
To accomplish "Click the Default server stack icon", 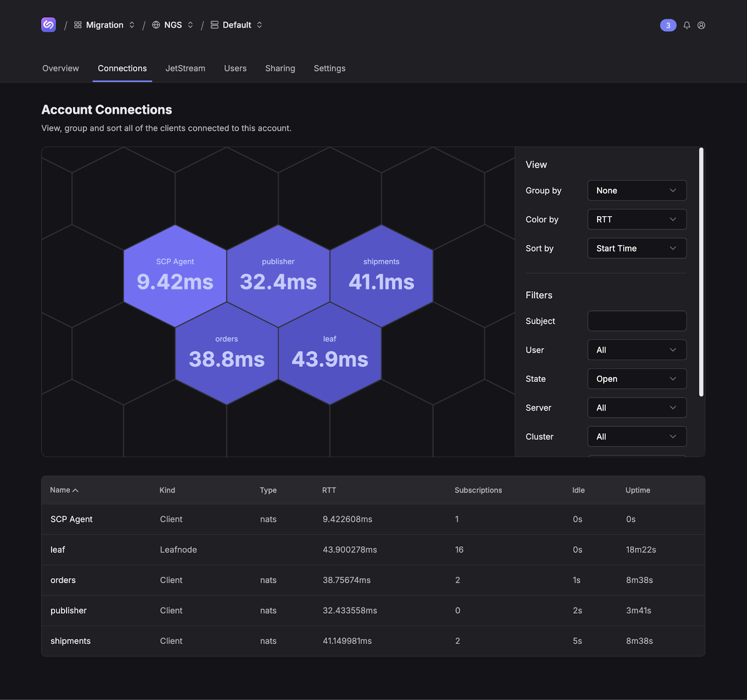I will [214, 25].
